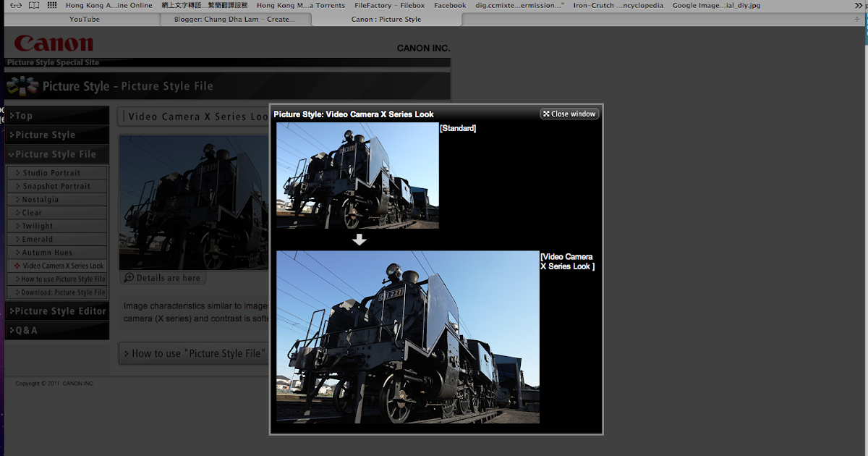This screenshot has height=456, width=868.
Task: Open the Top Sites grid icon
Action: click(x=51, y=5)
